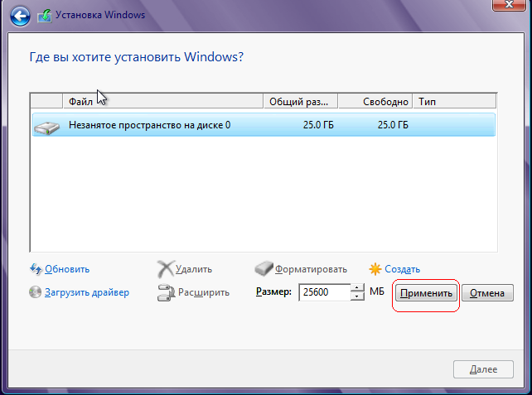Screen dimensions: 532x395
Task: Click the Размер input field with 25600
Action: click(x=324, y=292)
